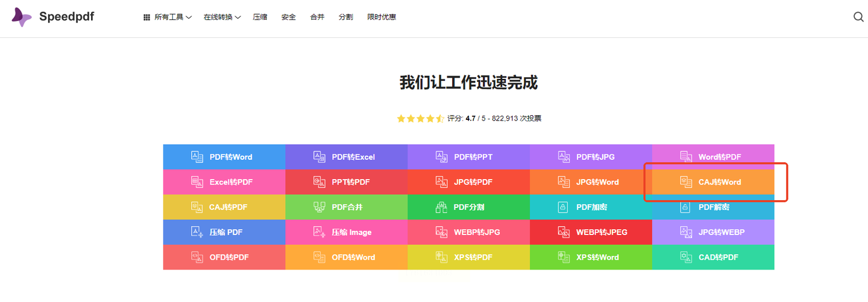
Task: Open the PDF转Excel converter tile
Action: click(x=346, y=157)
